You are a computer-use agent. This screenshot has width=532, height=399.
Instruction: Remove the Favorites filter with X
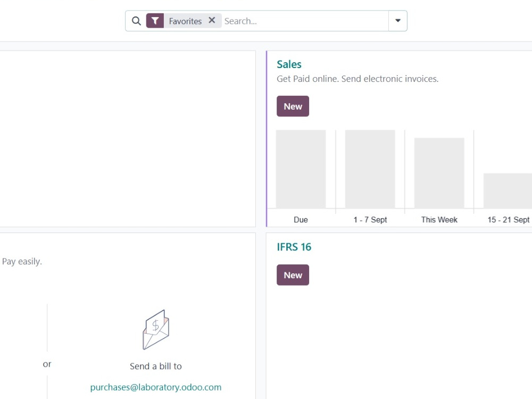pos(212,20)
